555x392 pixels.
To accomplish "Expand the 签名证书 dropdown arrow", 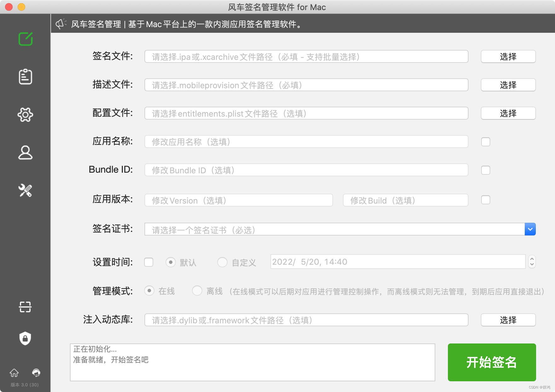I will (530, 229).
